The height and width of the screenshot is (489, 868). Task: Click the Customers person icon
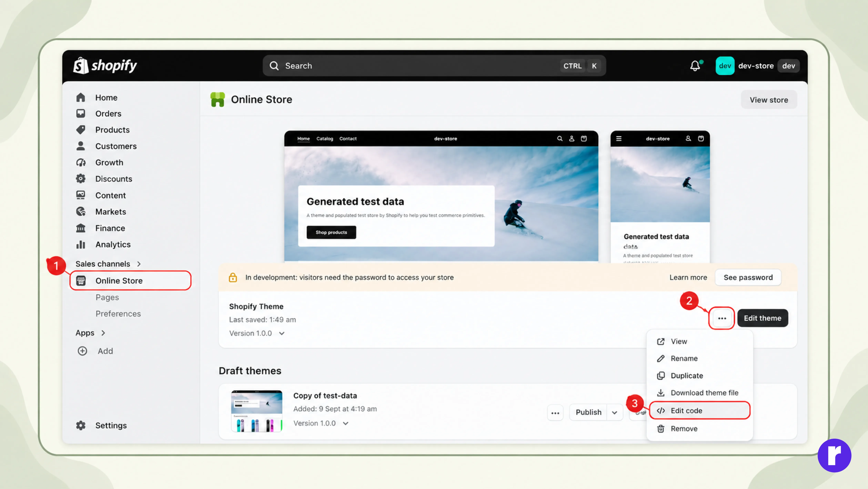pos(80,146)
